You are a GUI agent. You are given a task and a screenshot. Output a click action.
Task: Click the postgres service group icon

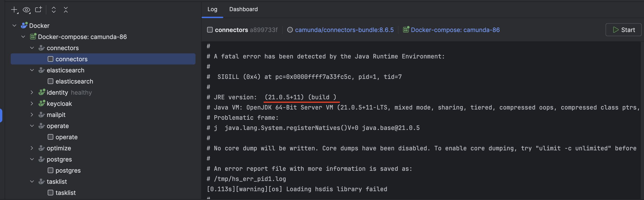click(41, 159)
